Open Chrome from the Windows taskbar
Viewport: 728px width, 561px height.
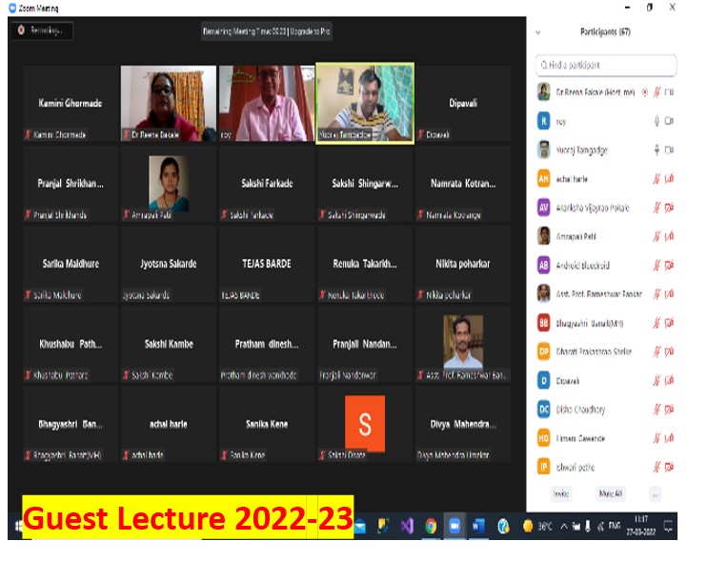coord(431,526)
